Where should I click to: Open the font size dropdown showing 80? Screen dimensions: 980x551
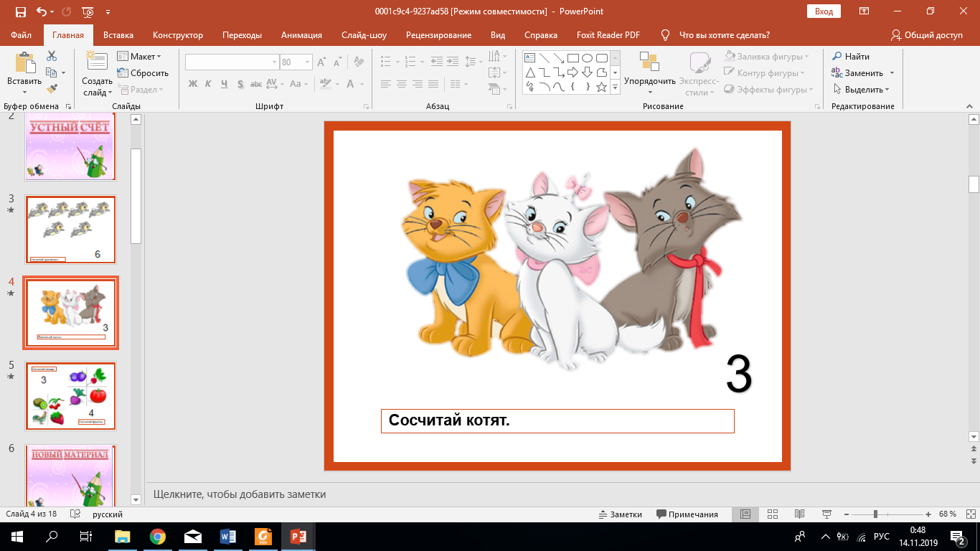[307, 62]
